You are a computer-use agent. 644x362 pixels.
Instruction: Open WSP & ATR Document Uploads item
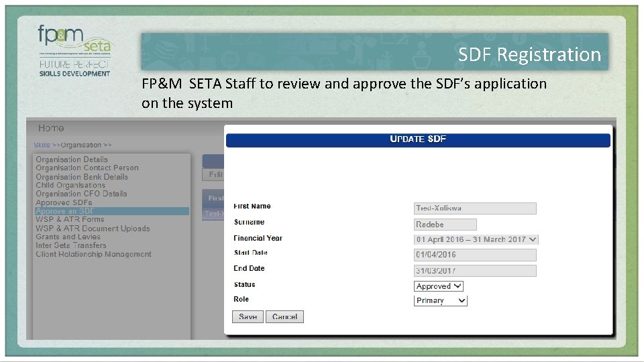point(93,229)
